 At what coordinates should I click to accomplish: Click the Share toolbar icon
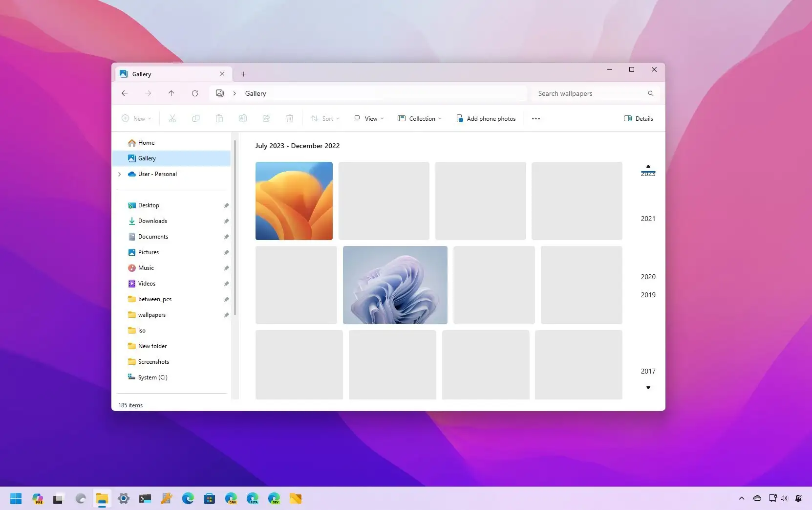pyautogui.click(x=266, y=118)
